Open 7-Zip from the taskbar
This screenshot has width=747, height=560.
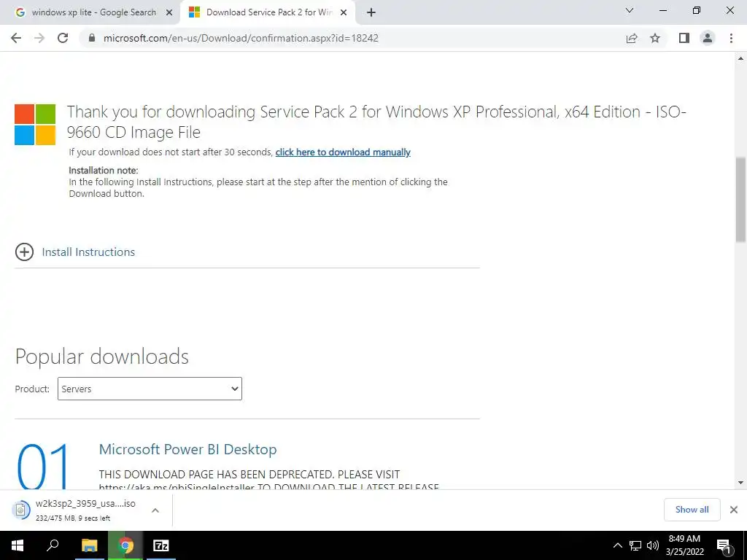point(161,545)
